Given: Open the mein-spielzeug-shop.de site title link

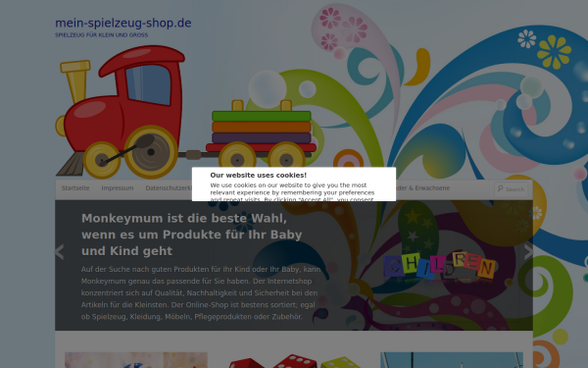Looking at the screenshot, I should coord(123,24).
